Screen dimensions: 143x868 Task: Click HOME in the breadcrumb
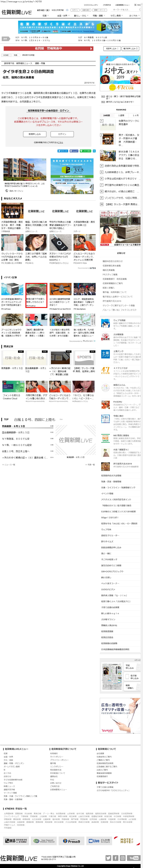[x=6, y=55]
